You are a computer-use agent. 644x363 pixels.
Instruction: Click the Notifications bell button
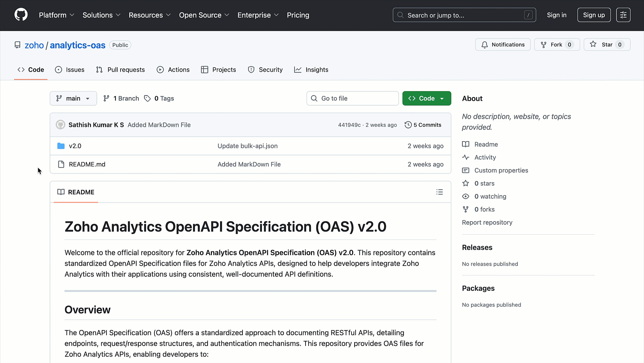(x=503, y=44)
